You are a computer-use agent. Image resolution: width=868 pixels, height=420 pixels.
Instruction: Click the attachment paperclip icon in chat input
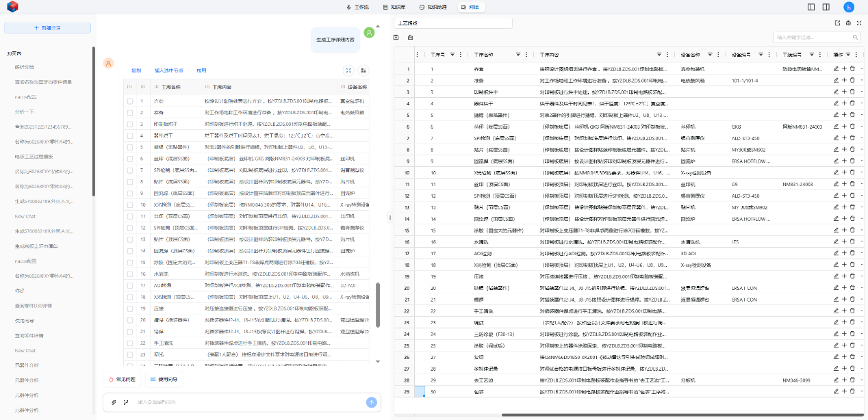pos(114,402)
